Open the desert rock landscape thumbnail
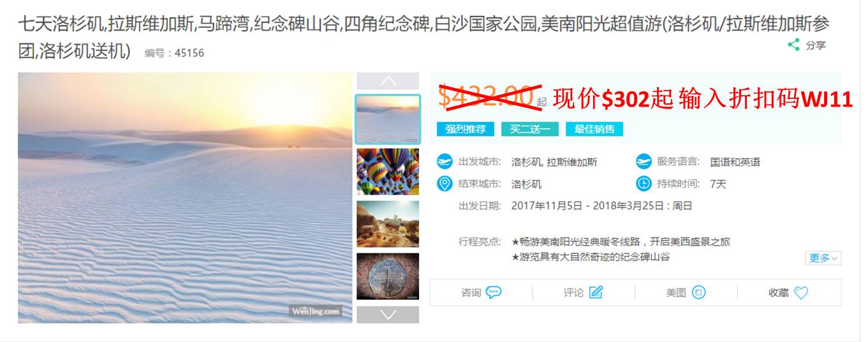This screenshot has height=342, width=868. coord(388,224)
